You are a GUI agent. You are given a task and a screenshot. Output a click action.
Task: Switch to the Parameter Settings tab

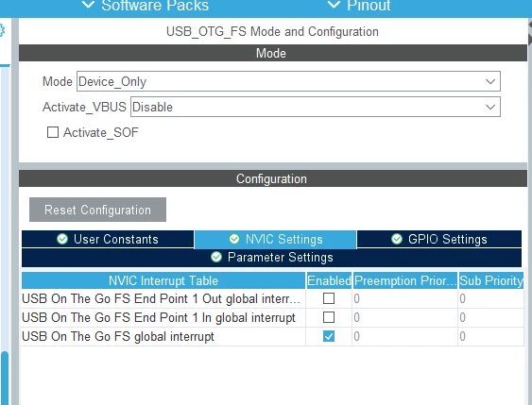[271, 257]
